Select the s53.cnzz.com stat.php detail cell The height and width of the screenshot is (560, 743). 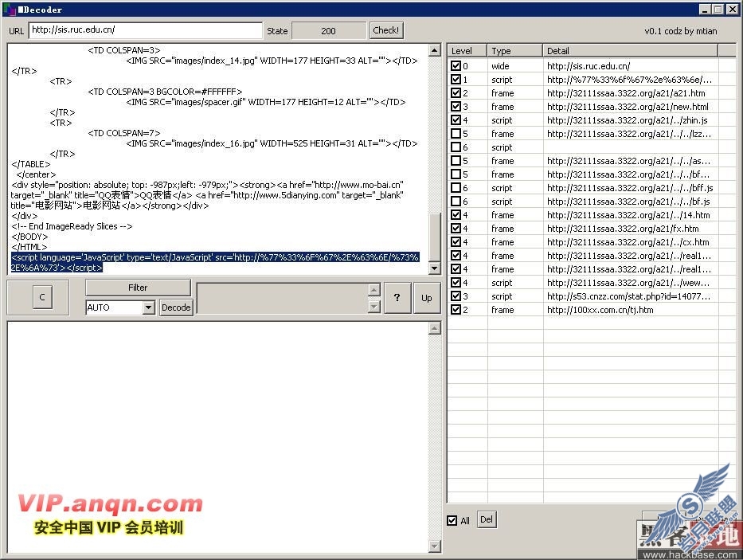pyautogui.click(x=629, y=296)
